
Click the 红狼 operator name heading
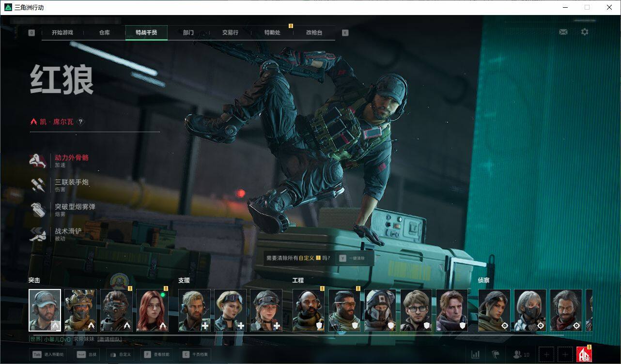click(62, 80)
